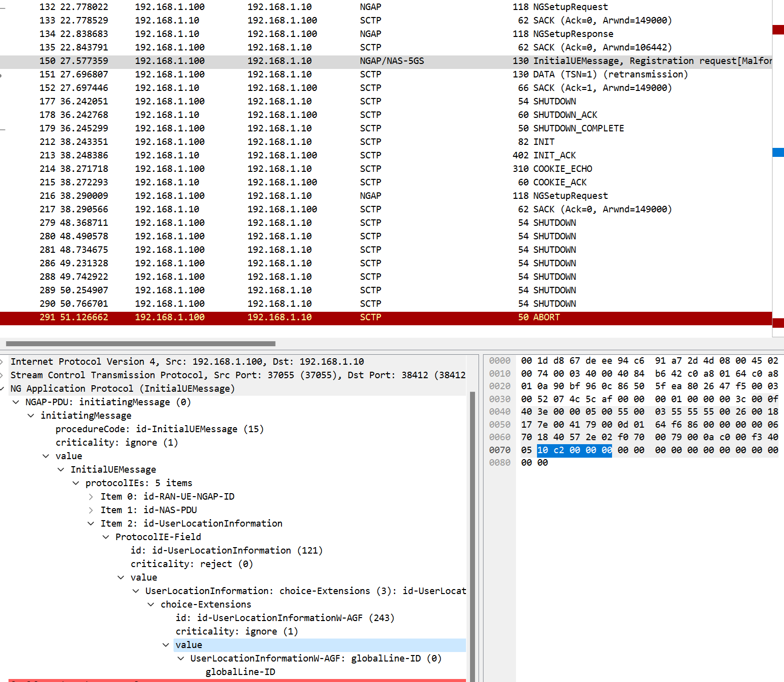Click the blue marker in packet minimap

(x=777, y=152)
